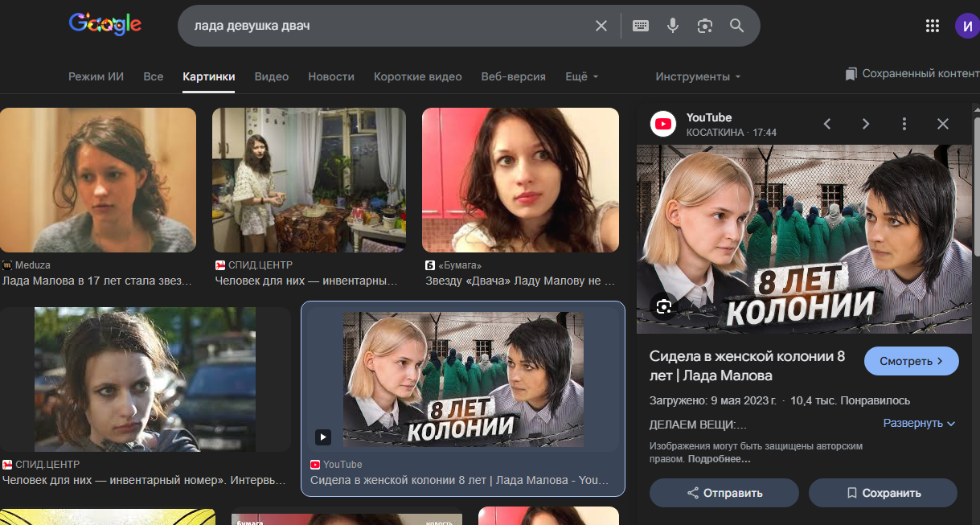The height and width of the screenshot is (525, 980).
Task: Search inside the preview image with Lens
Action: coord(663,306)
